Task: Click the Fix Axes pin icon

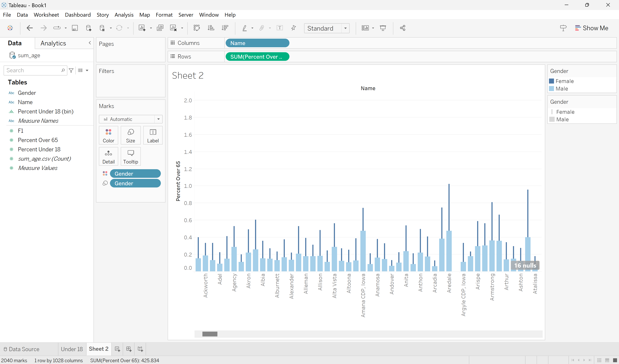Action: [x=294, y=28]
